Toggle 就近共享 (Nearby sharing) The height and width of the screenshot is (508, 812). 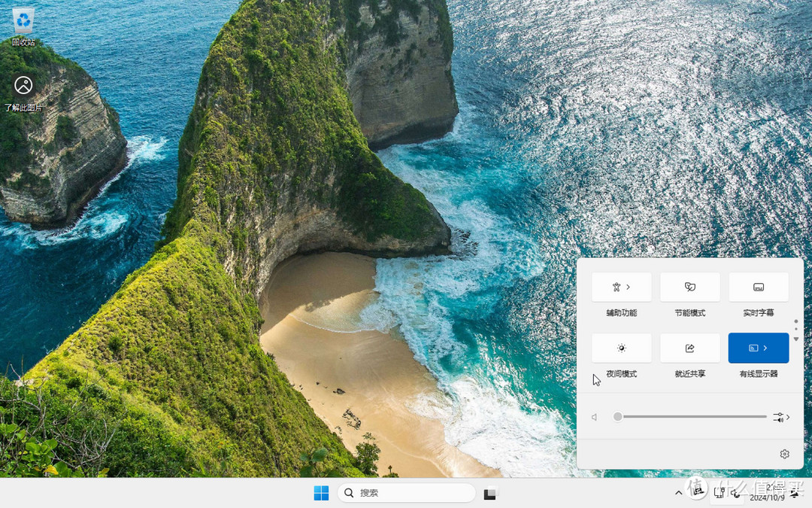tap(689, 348)
